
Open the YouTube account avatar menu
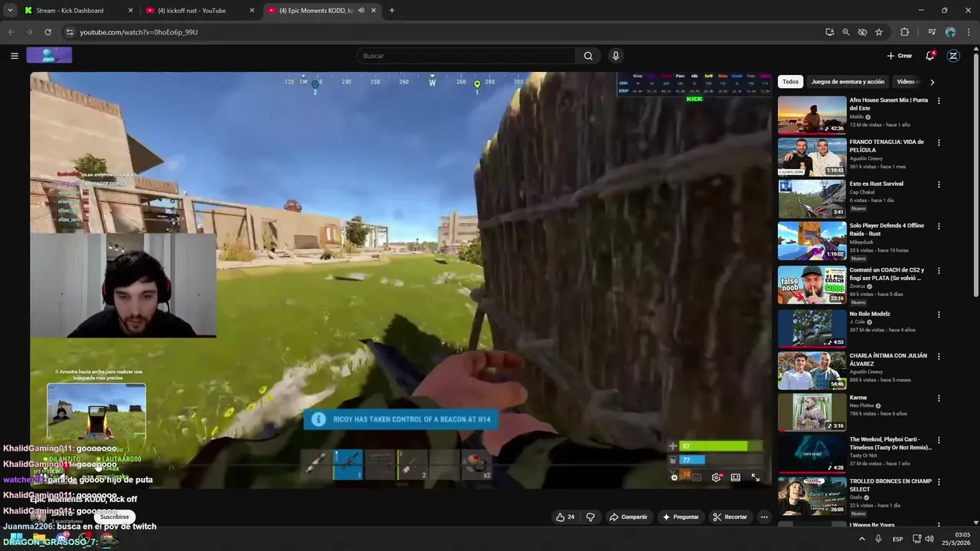(953, 56)
